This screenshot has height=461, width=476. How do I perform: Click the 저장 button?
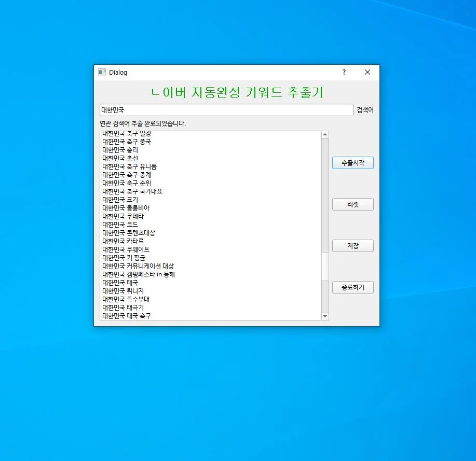tap(353, 246)
